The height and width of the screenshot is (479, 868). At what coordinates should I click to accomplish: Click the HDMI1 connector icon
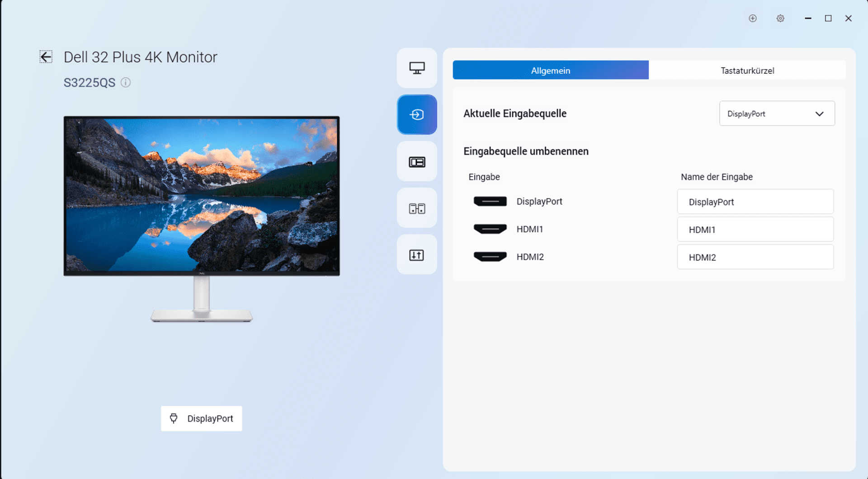[x=490, y=229]
